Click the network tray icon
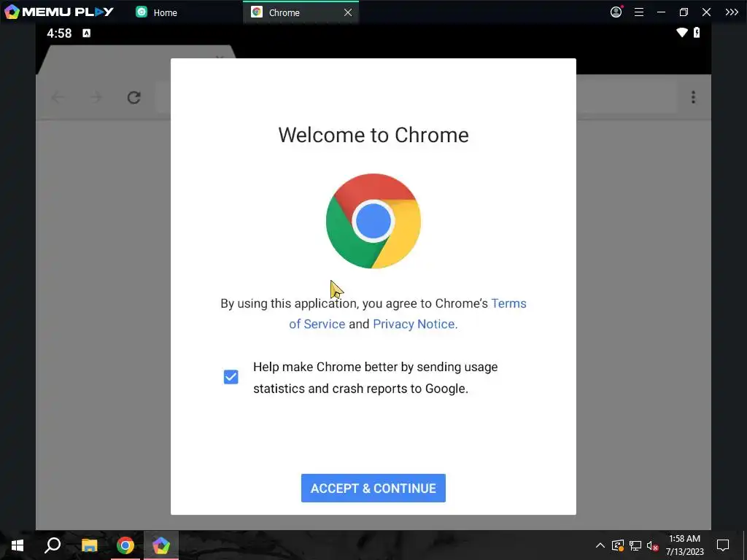Viewport: 747px width, 560px height. coord(635,545)
